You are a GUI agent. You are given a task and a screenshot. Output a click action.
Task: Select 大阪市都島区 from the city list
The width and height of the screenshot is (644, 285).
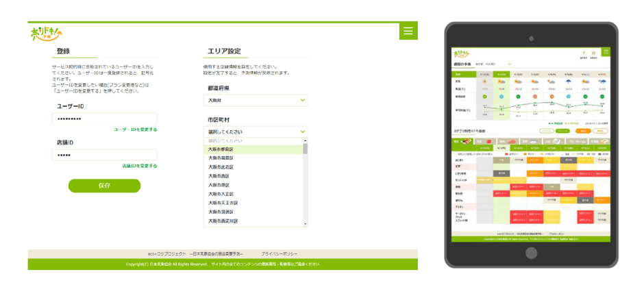click(221, 149)
